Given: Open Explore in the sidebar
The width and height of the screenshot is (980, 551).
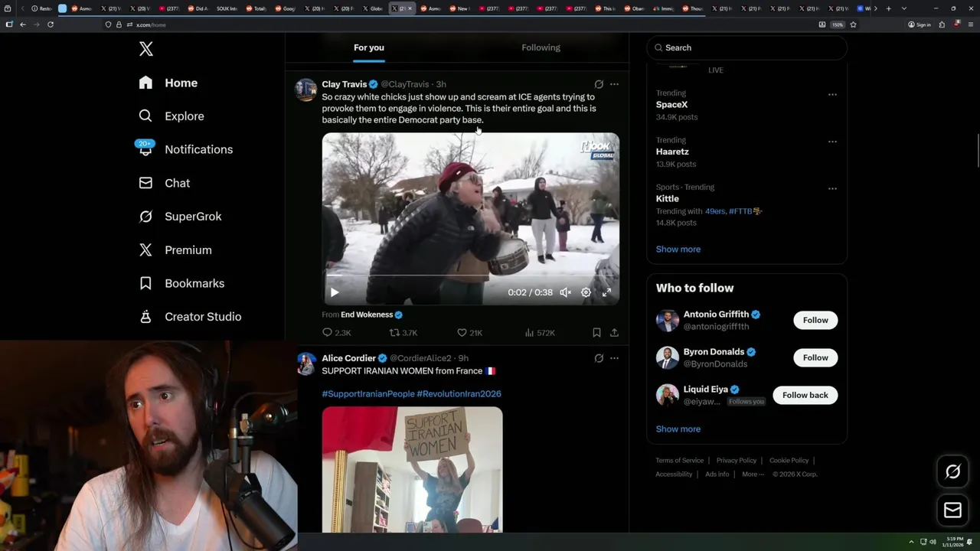Looking at the screenshot, I should point(171,116).
